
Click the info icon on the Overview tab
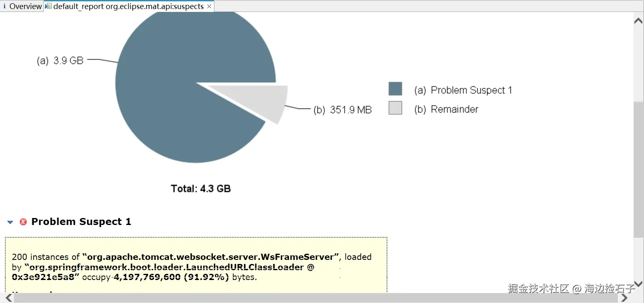click(5, 6)
